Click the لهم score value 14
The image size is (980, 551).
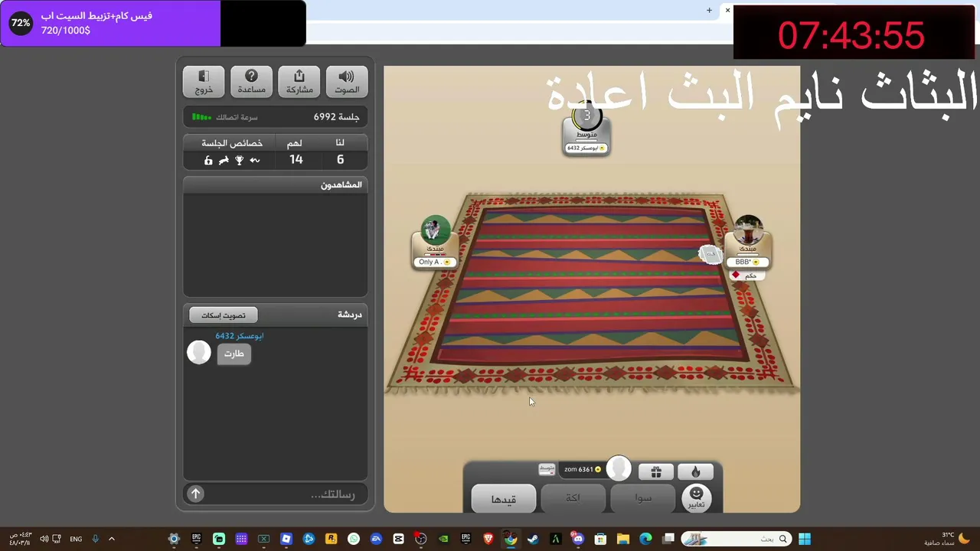point(296,160)
